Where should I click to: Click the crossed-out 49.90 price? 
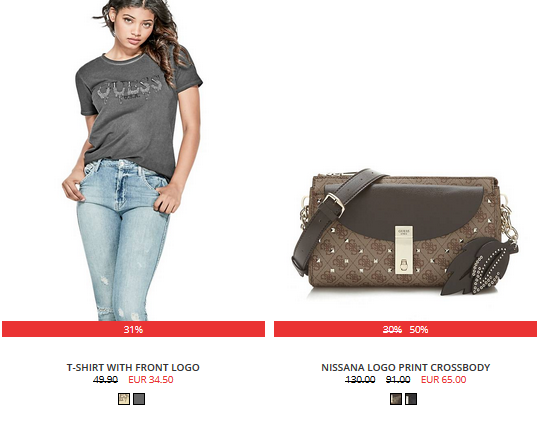[105, 380]
